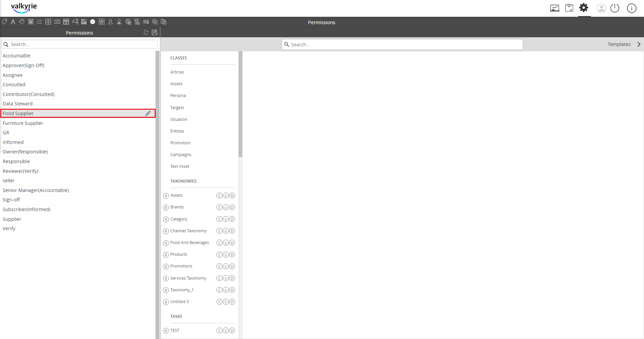Select Targets under Classes
Screen dimensions: 644x339
coord(177,108)
